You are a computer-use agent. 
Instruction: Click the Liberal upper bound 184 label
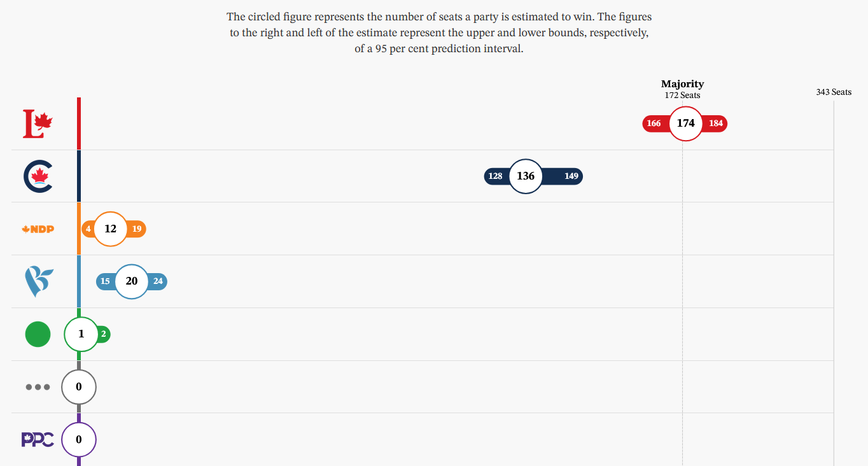(716, 124)
